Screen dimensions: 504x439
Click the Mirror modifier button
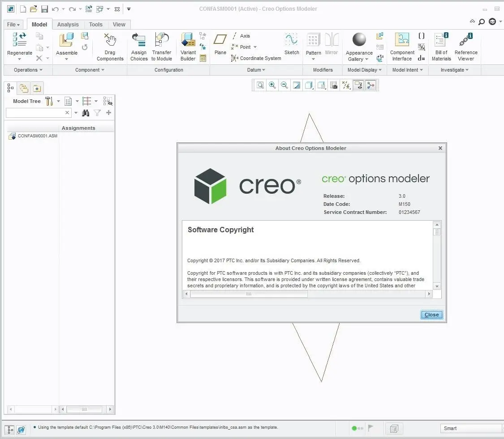click(332, 43)
